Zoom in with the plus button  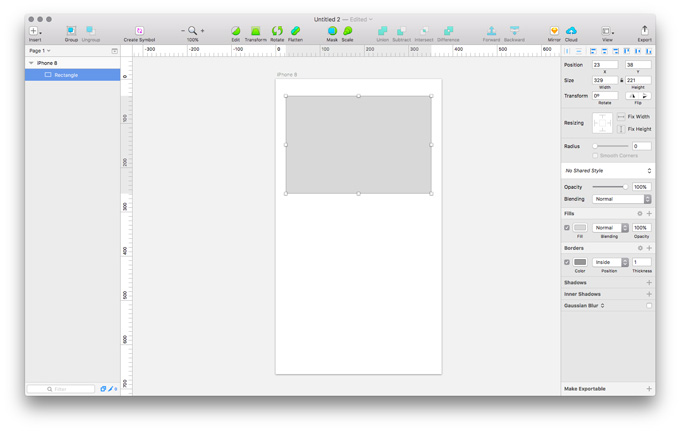(x=203, y=31)
